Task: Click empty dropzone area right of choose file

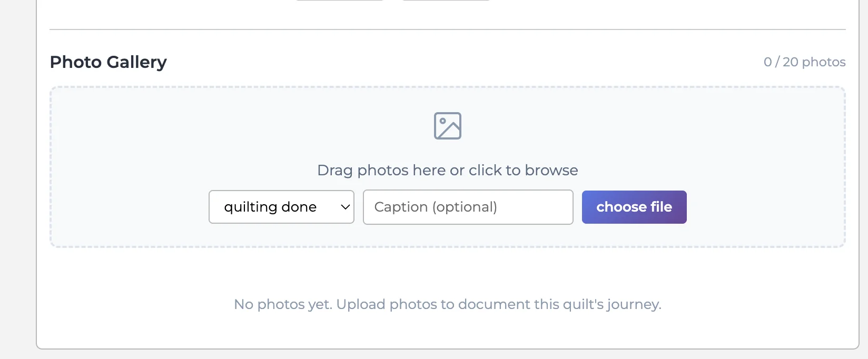Action: (x=764, y=207)
